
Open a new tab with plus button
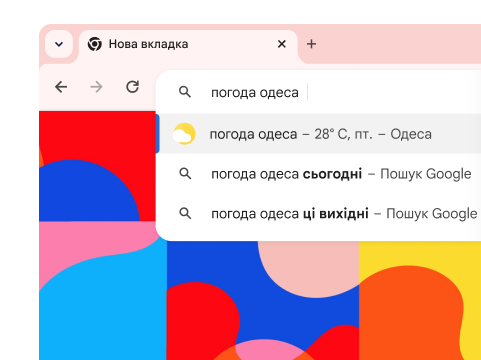pos(311,44)
